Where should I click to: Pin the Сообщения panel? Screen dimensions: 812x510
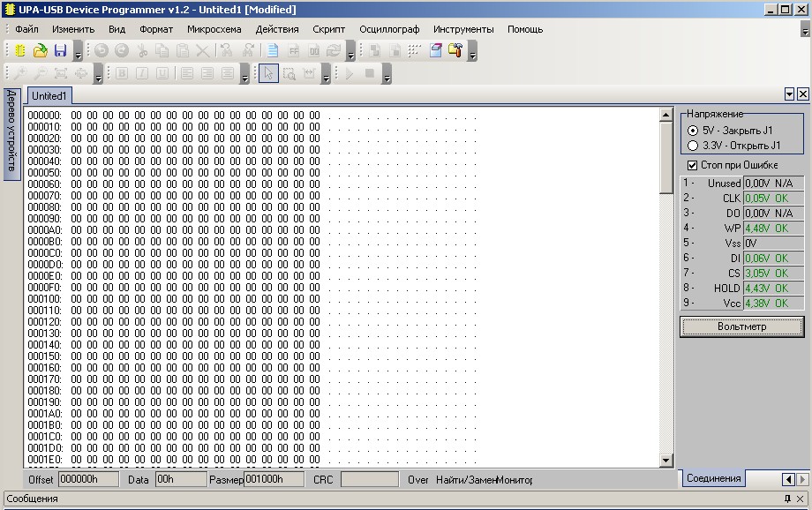point(787,499)
